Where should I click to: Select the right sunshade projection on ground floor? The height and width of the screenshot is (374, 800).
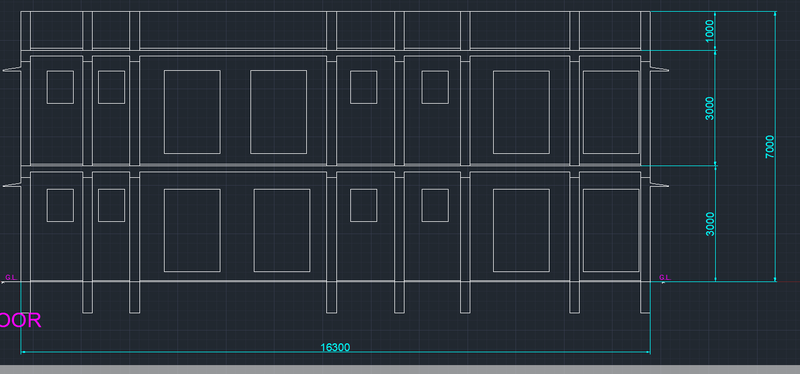pos(659,184)
